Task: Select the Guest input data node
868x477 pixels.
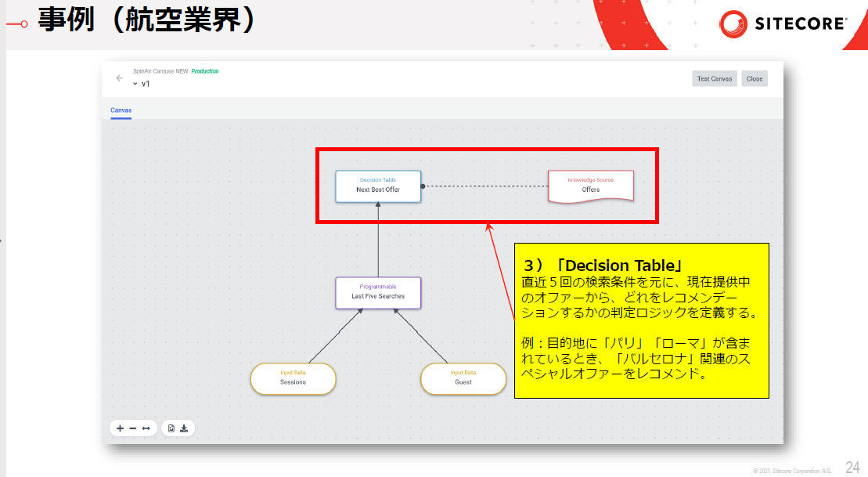Action: pyautogui.click(x=463, y=378)
